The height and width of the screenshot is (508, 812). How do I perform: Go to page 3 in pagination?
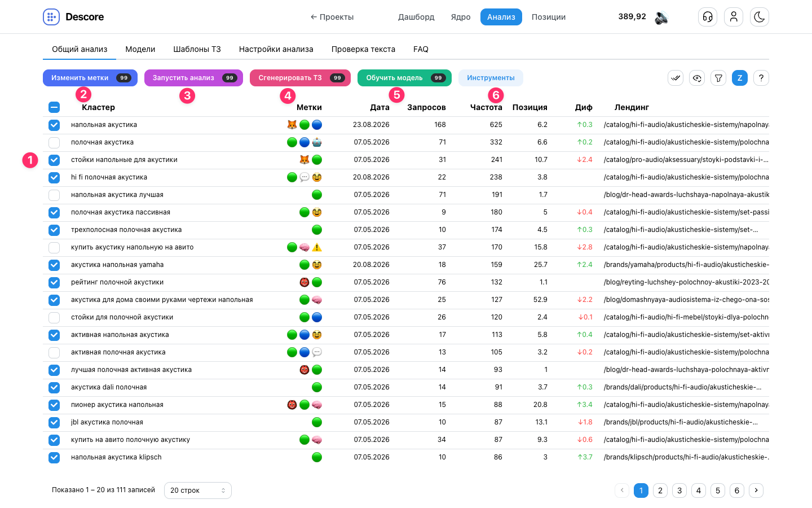tap(679, 491)
